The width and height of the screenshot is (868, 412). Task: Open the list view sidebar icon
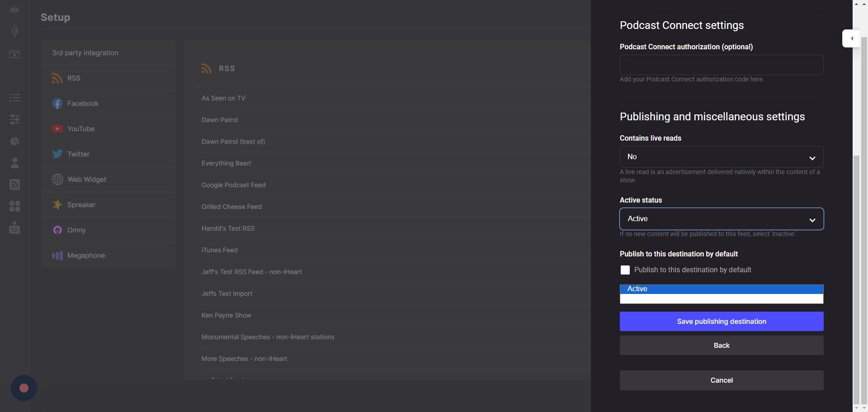pyautogui.click(x=14, y=98)
